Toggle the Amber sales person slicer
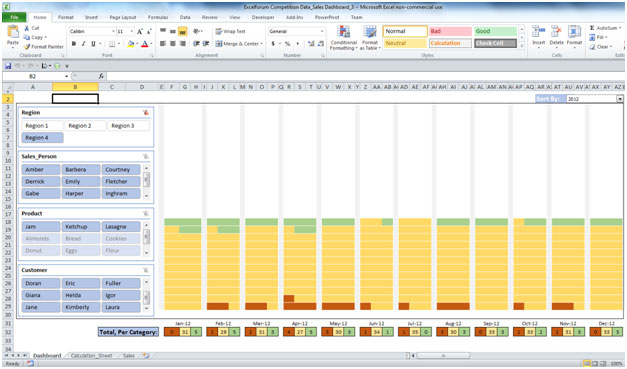Viewport: 627px width, 369px height. coord(41,170)
